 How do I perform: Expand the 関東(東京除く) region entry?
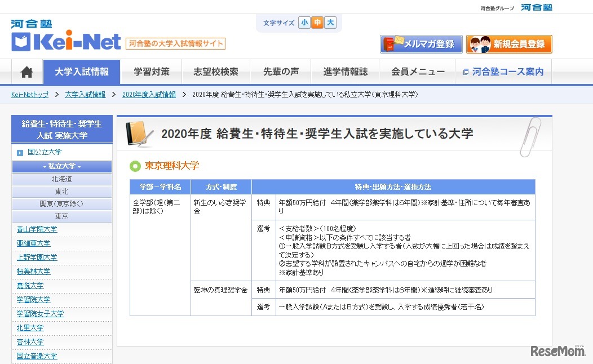pyautogui.click(x=61, y=202)
